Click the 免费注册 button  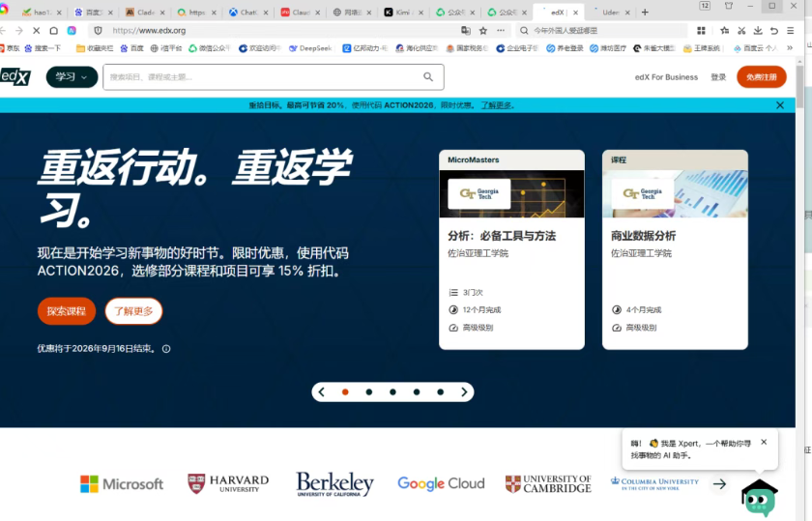click(762, 77)
